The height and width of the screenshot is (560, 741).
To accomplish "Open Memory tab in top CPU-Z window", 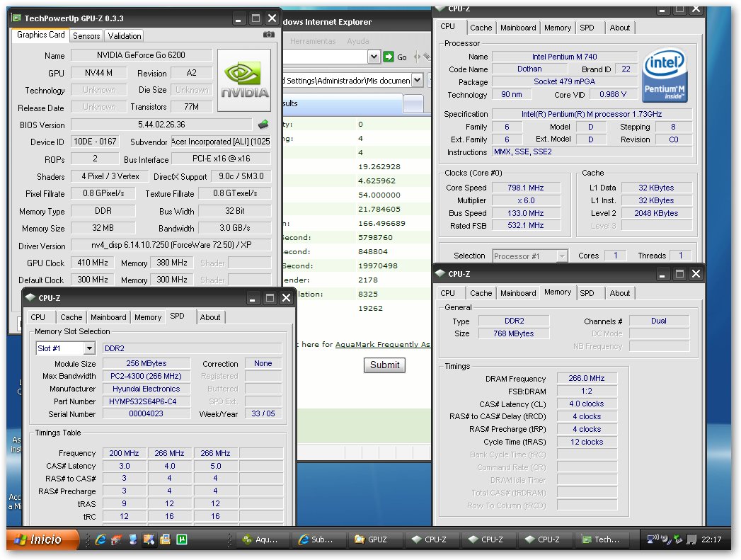I will point(558,28).
